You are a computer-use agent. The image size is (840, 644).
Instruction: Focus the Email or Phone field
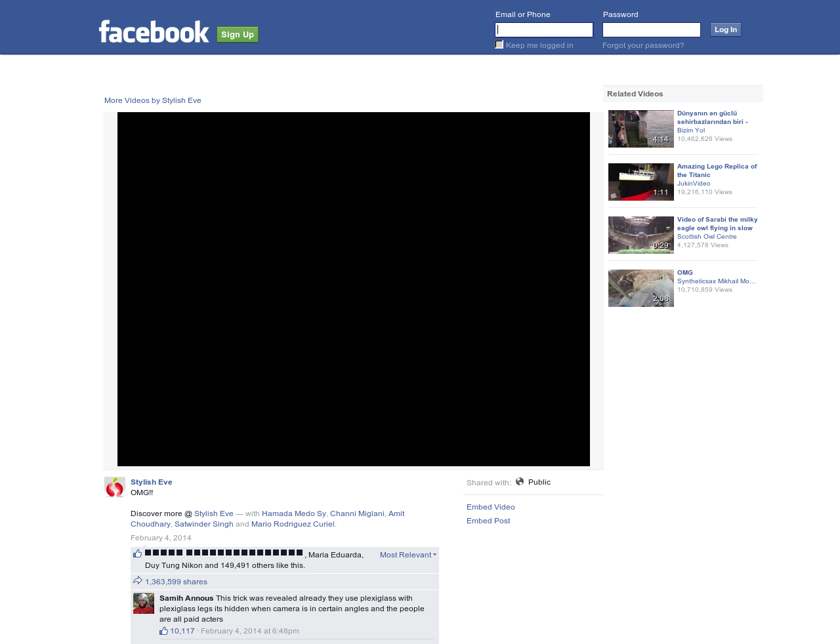[x=544, y=30]
